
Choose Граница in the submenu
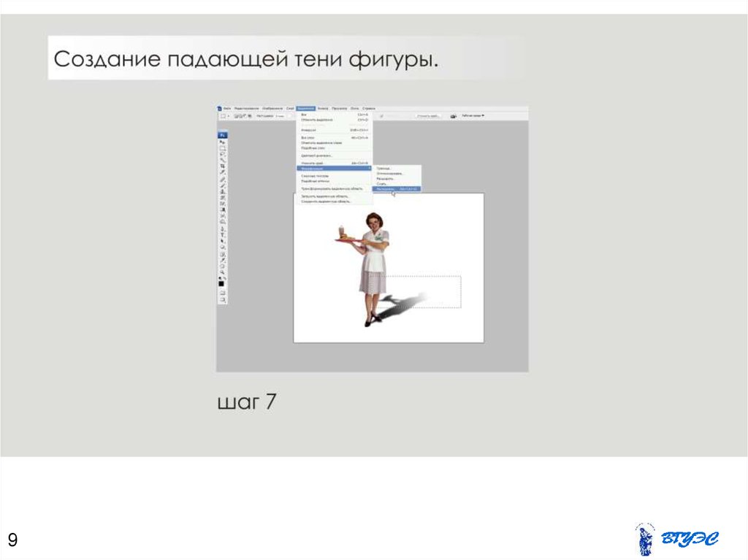pos(397,169)
